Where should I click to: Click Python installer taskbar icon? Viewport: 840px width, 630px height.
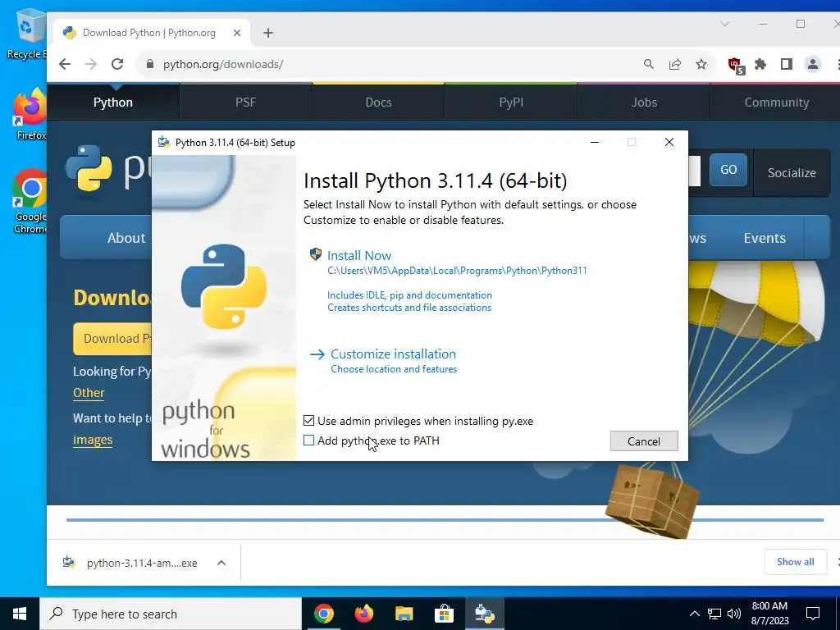point(484,614)
